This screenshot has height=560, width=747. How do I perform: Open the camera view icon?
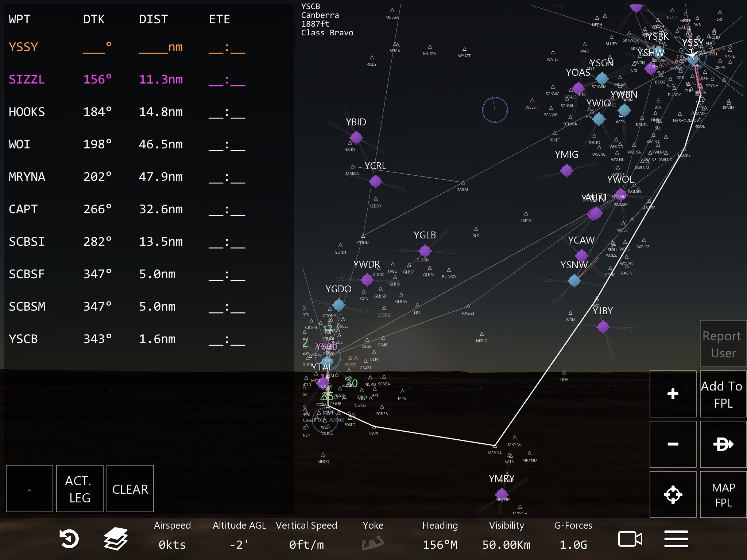click(x=630, y=539)
